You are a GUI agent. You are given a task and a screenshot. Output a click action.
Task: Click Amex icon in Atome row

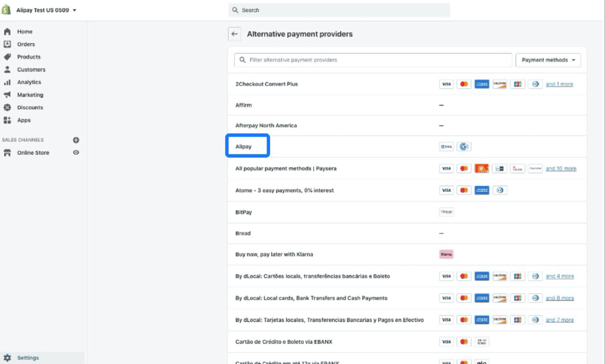(482, 190)
